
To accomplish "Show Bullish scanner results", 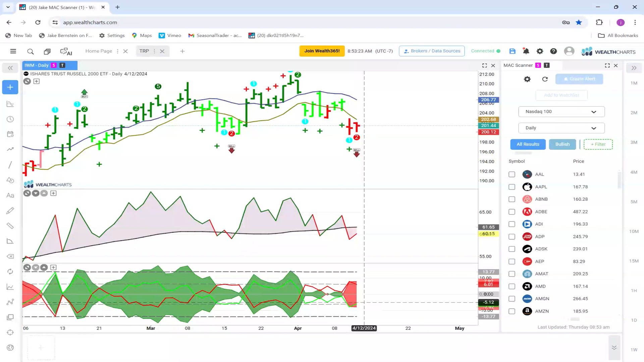I will pyautogui.click(x=562, y=144).
